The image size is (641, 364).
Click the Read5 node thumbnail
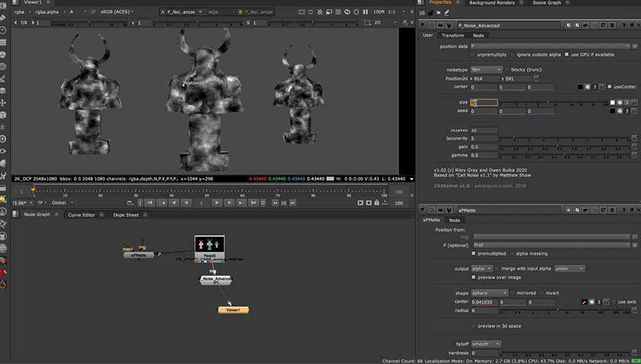point(209,244)
